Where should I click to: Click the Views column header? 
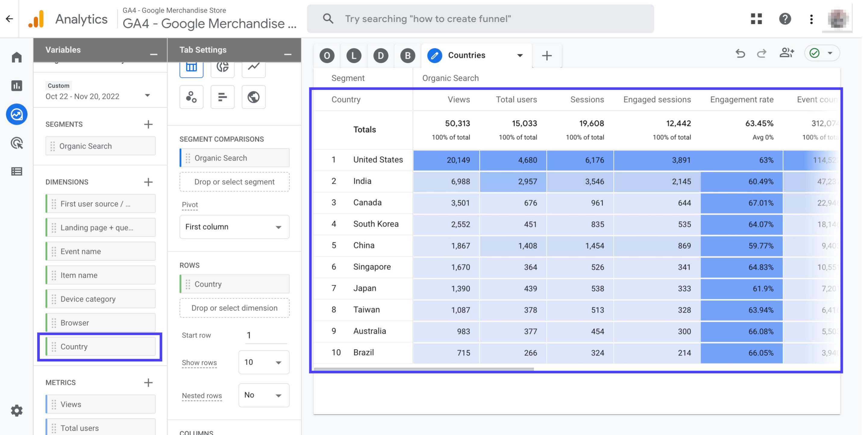click(x=459, y=99)
